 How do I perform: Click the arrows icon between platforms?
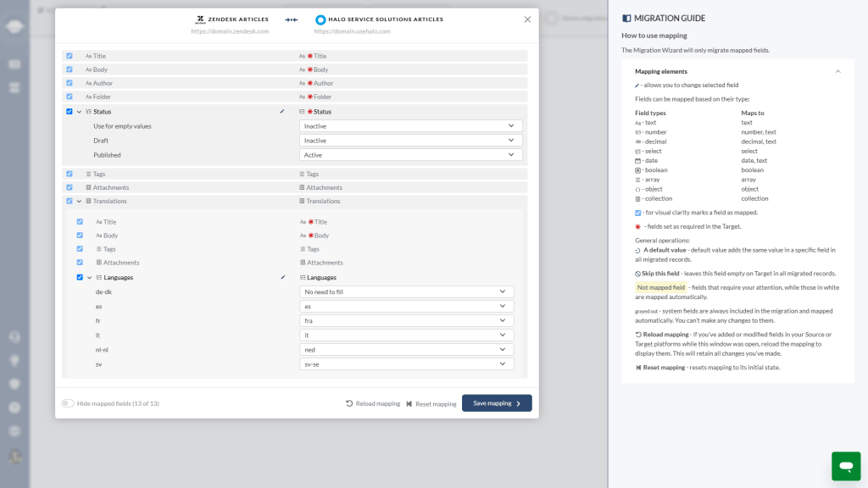292,19
